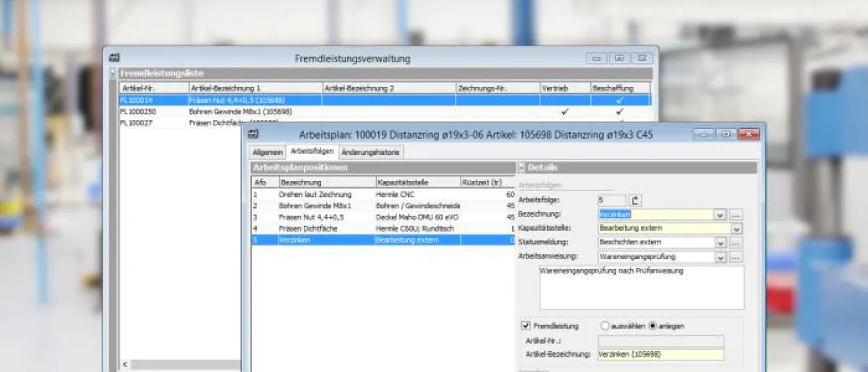Click the Fremdleistungsliste panel arrow icon

[113, 74]
